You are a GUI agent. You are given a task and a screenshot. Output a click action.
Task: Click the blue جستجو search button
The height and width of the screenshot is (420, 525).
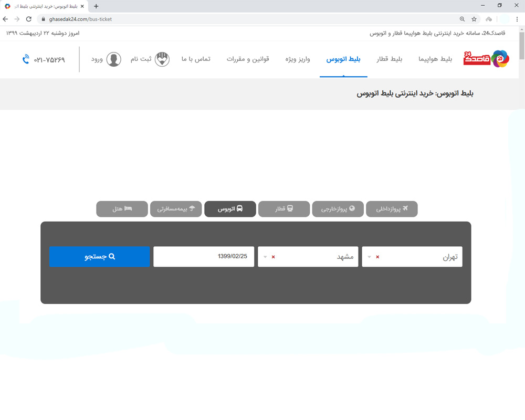(99, 257)
